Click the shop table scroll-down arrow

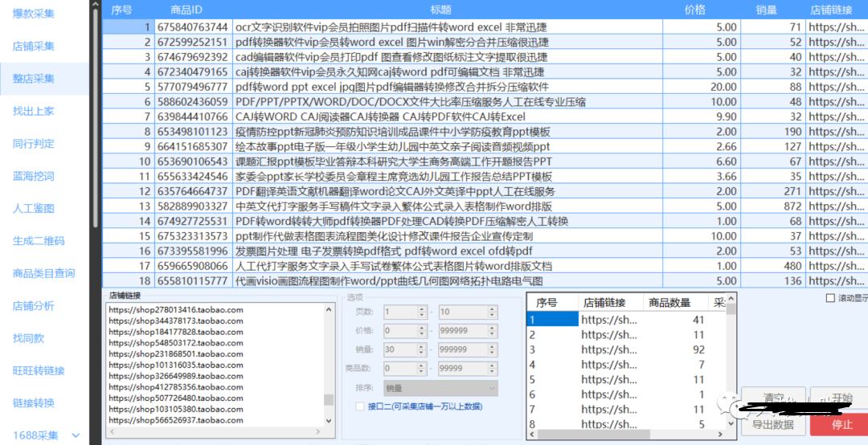point(731,423)
